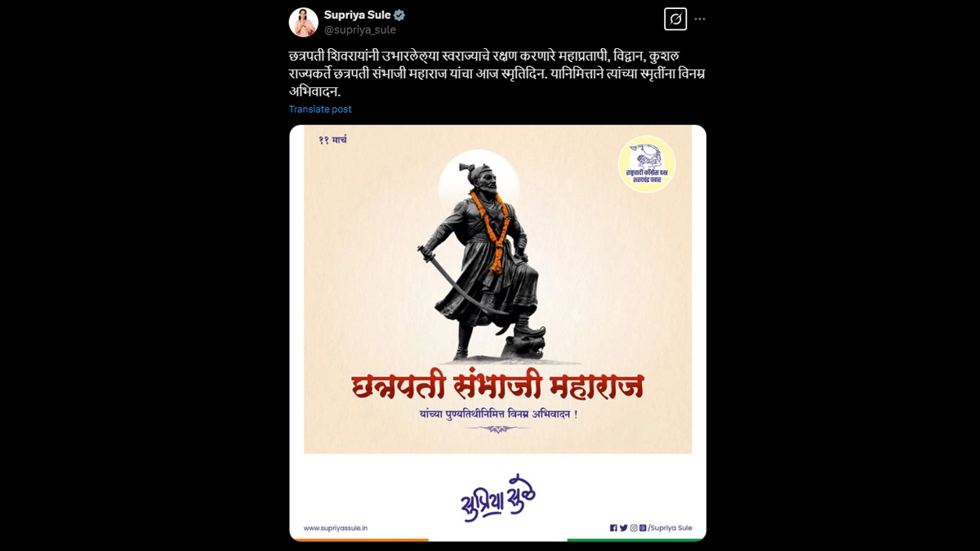
Task: Click the round party logo badge
Action: pos(647,164)
